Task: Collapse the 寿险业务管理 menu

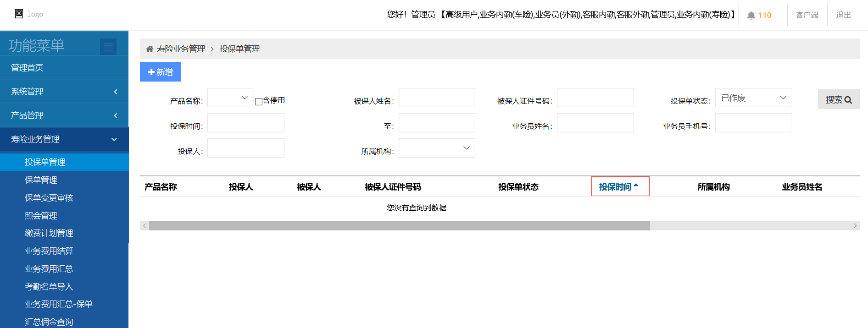Action: point(64,139)
